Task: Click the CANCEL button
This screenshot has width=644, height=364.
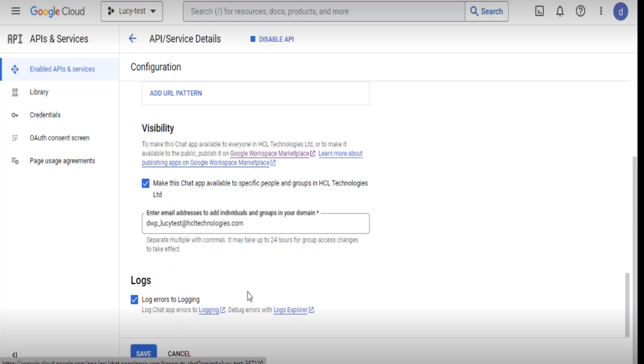Action: pos(179,354)
